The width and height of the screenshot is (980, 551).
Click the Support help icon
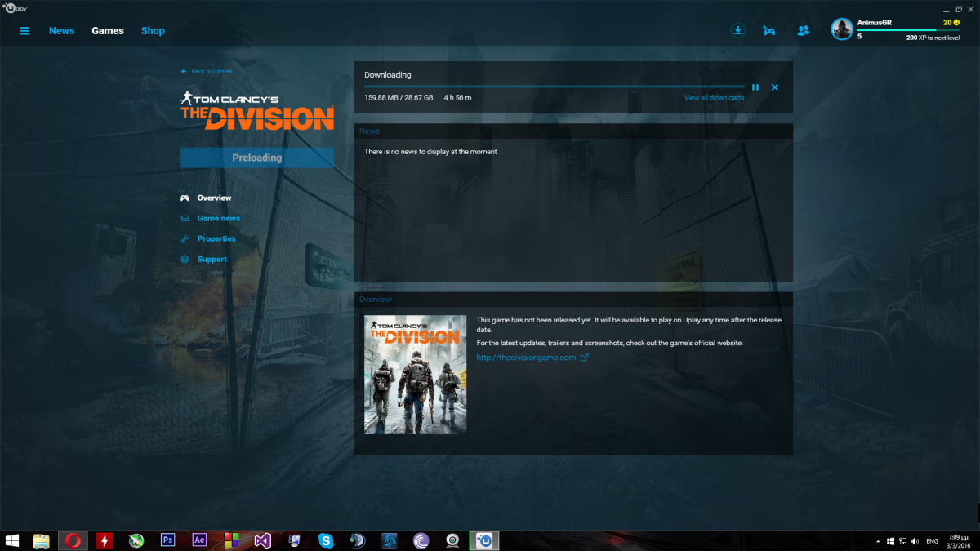(x=185, y=260)
